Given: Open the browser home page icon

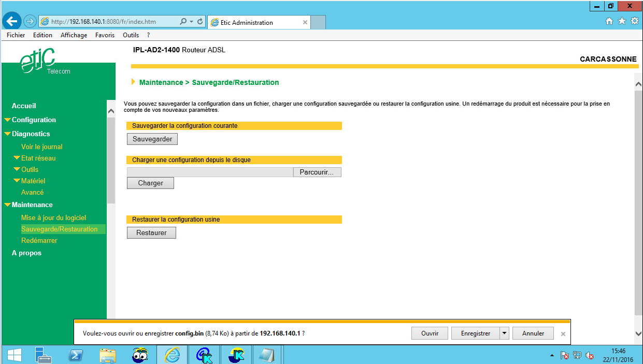Looking at the screenshot, I should (609, 21).
